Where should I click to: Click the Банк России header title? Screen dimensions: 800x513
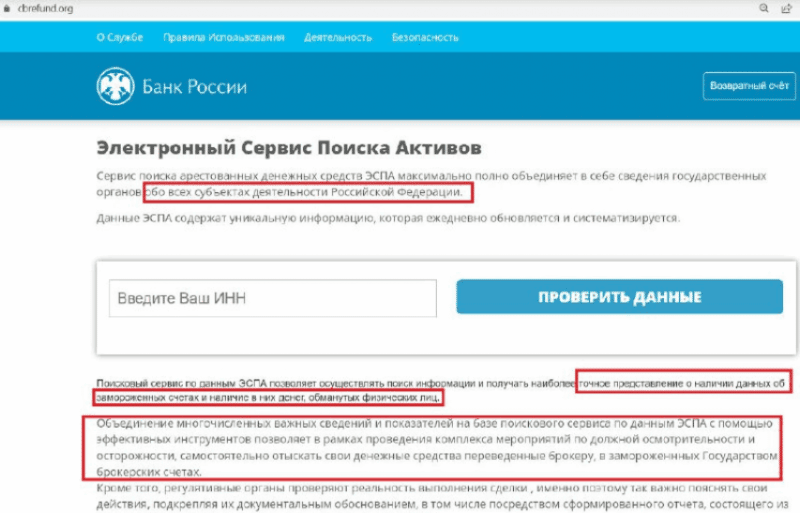pos(194,87)
